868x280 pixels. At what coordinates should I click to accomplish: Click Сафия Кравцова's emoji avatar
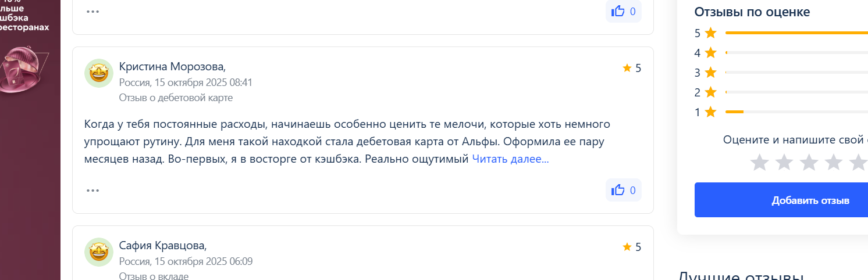pos(99,252)
